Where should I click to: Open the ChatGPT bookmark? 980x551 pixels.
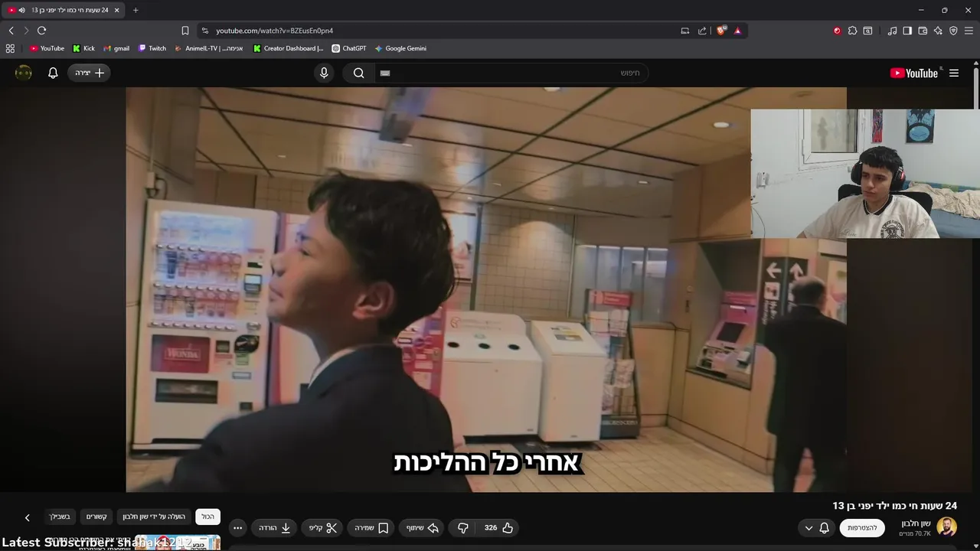click(349, 48)
